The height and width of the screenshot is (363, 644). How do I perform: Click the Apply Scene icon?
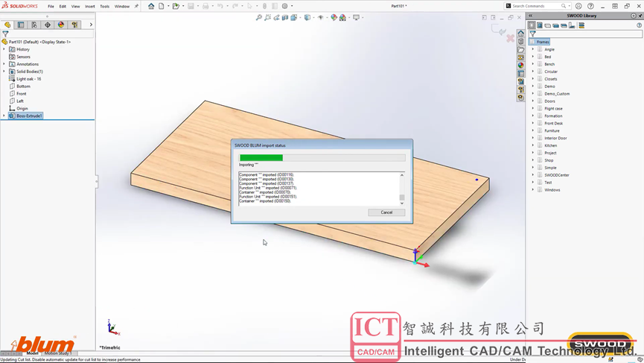click(342, 18)
